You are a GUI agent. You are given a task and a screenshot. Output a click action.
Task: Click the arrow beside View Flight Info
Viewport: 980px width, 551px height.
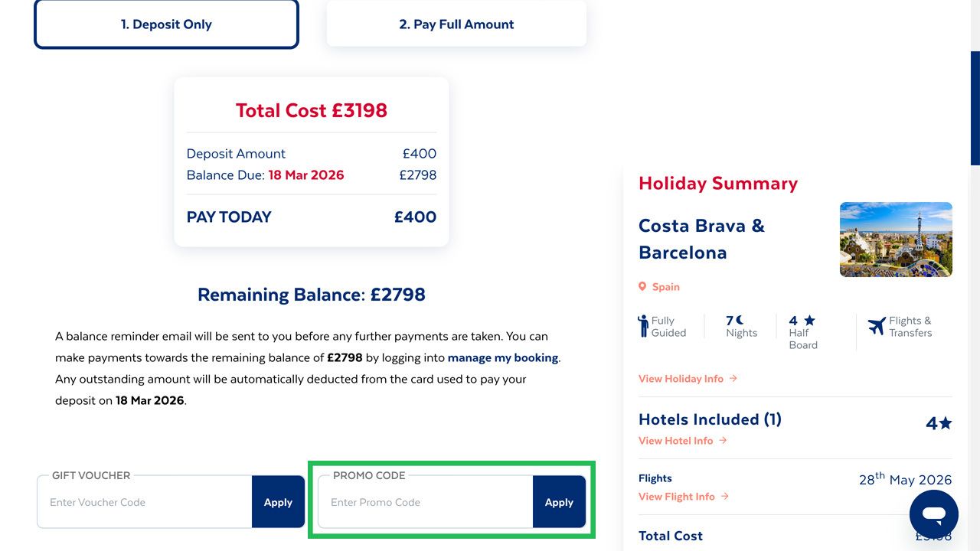tap(725, 496)
